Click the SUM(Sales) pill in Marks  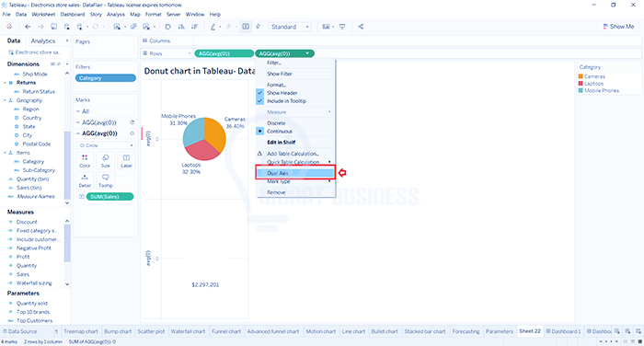click(x=110, y=196)
